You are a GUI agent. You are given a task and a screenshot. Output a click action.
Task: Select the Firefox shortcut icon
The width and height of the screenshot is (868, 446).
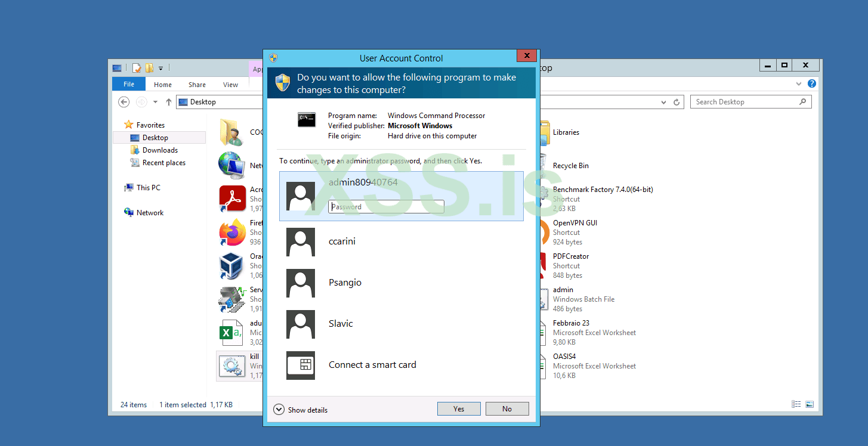click(x=233, y=233)
